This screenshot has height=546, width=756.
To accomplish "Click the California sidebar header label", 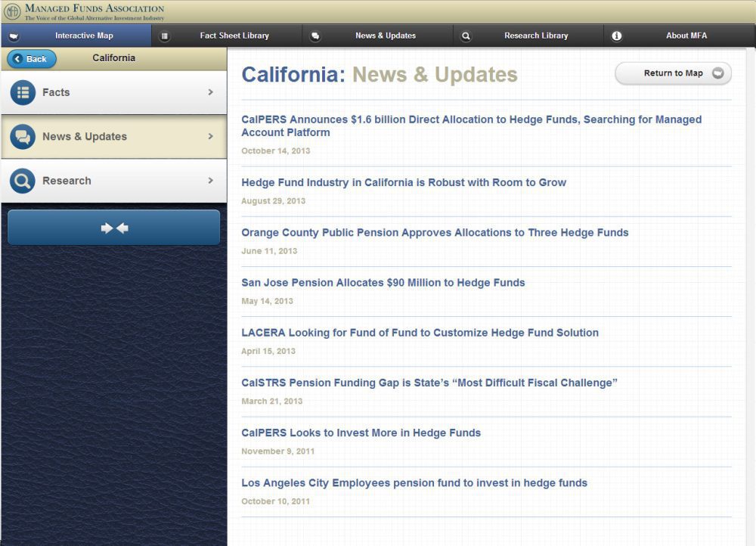I will pos(114,58).
